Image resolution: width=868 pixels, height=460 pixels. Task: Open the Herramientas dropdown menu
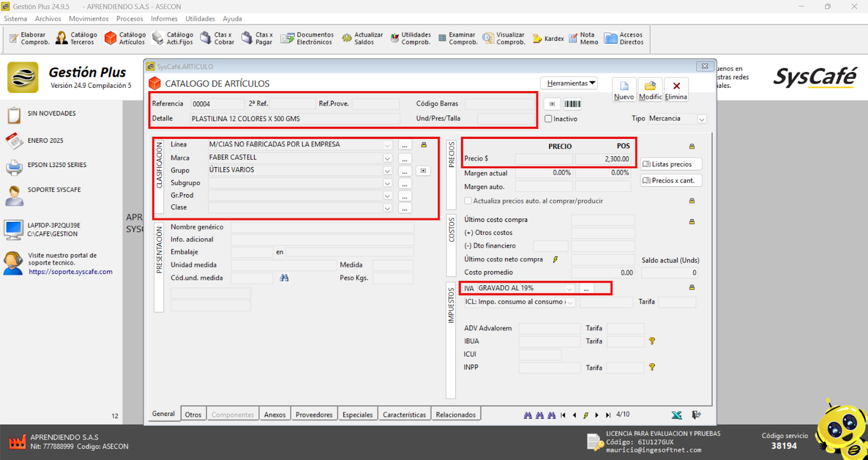tap(569, 83)
